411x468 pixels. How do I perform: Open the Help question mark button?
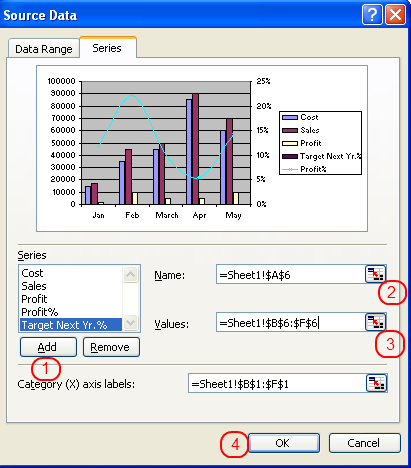pyautogui.click(x=372, y=15)
